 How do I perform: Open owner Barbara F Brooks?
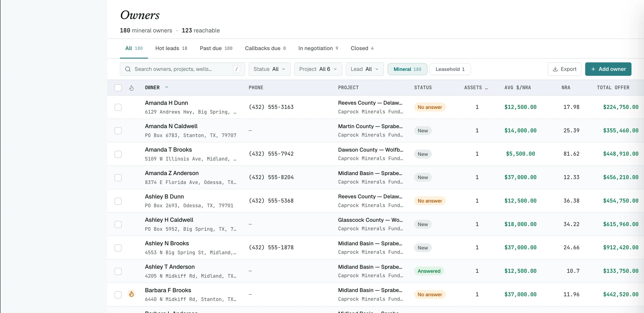pos(168,290)
